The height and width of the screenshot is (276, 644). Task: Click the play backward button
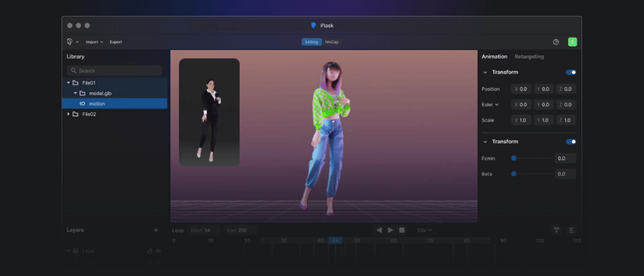(x=379, y=230)
